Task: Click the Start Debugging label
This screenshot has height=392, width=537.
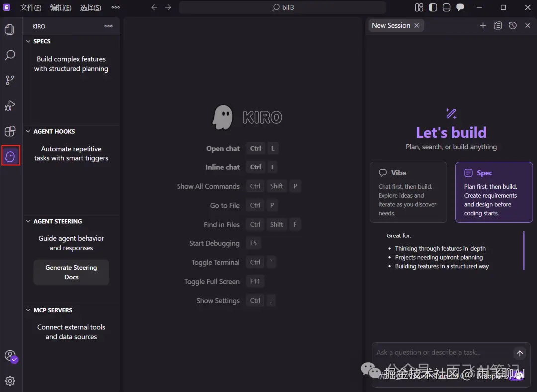Action: (214, 243)
